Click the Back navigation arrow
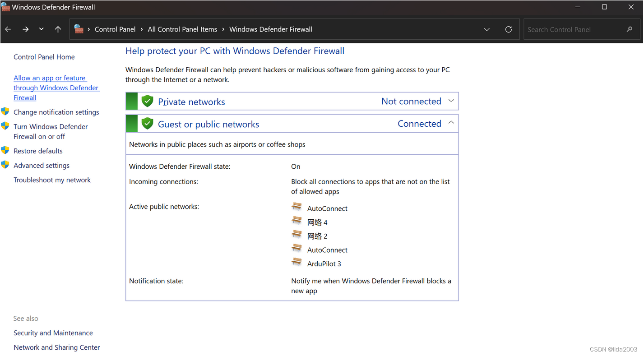Image resolution: width=644 pixels, height=356 pixels. pyautogui.click(x=8, y=29)
